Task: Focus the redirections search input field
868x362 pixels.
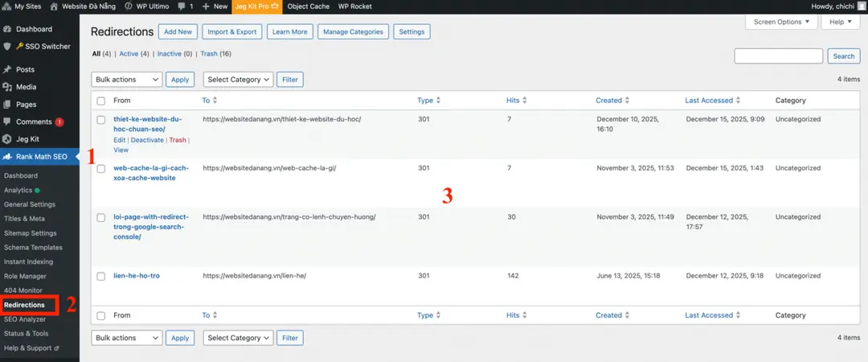Action: tap(778, 56)
